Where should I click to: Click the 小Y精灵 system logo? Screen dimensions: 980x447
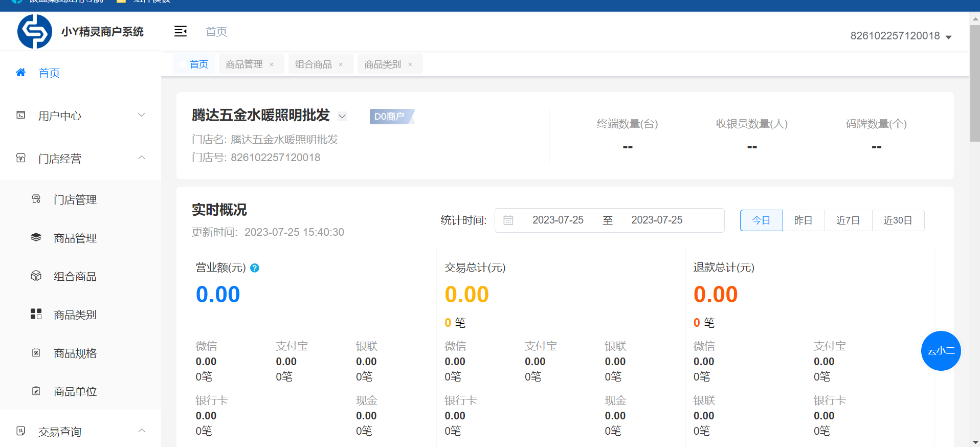coord(35,31)
